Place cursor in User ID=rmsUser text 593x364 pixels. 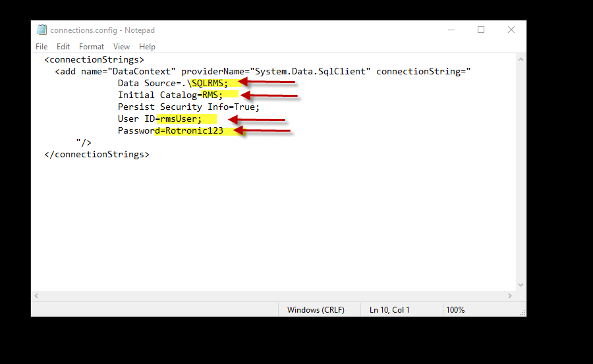click(x=159, y=118)
